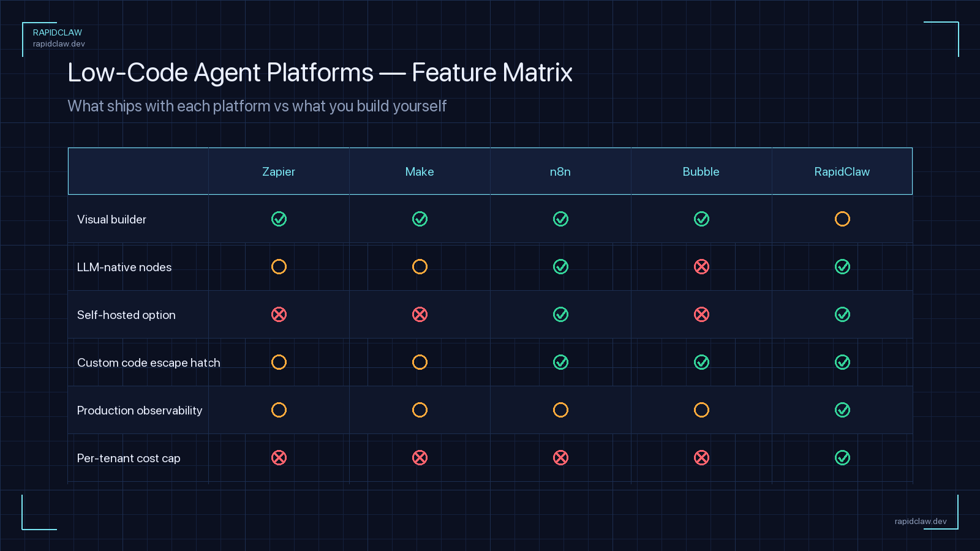Viewport: 980px width, 551px height.
Task: Click the Zapier column header
Action: point(279,172)
